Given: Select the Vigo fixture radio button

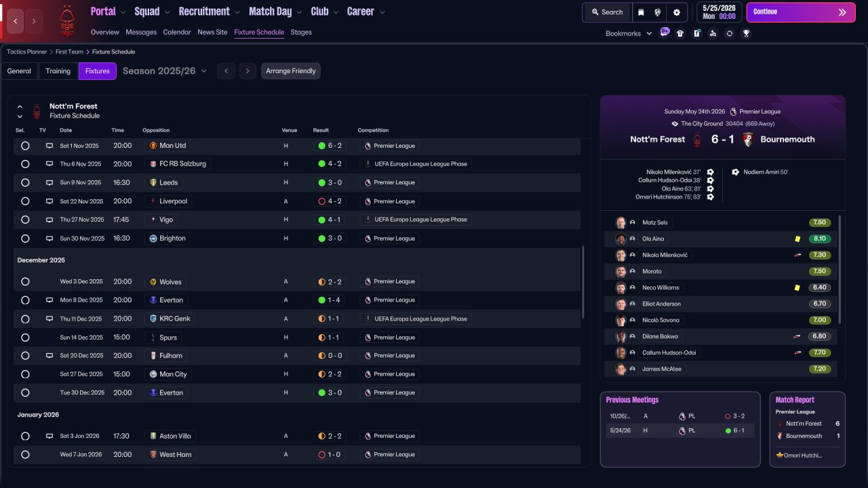Looking at the screenshot, I should (25, 220).
